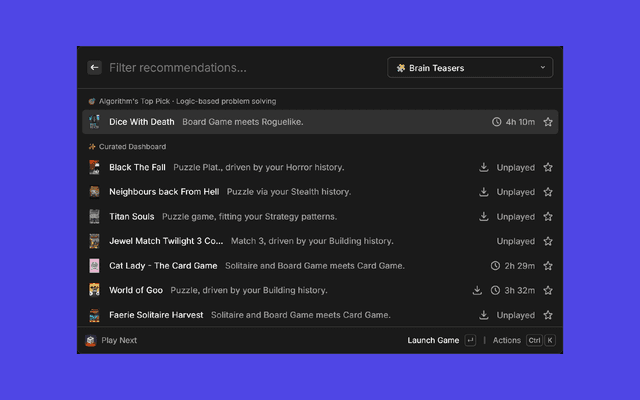Toggle World of Goo favorite star
The width and height of the screenshot is (640, 400).
point(548,290)
